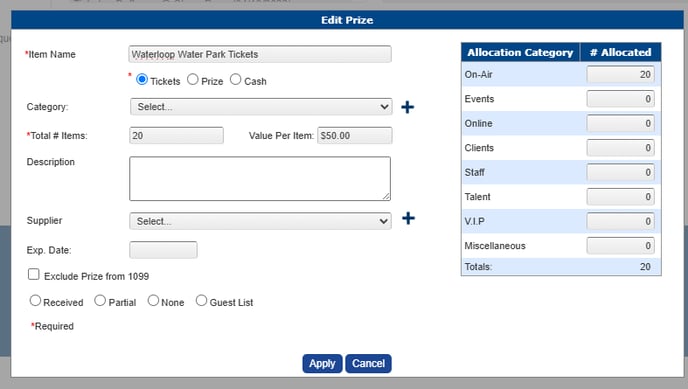
Task: Select the Tickets radio button
Action: 142,79
